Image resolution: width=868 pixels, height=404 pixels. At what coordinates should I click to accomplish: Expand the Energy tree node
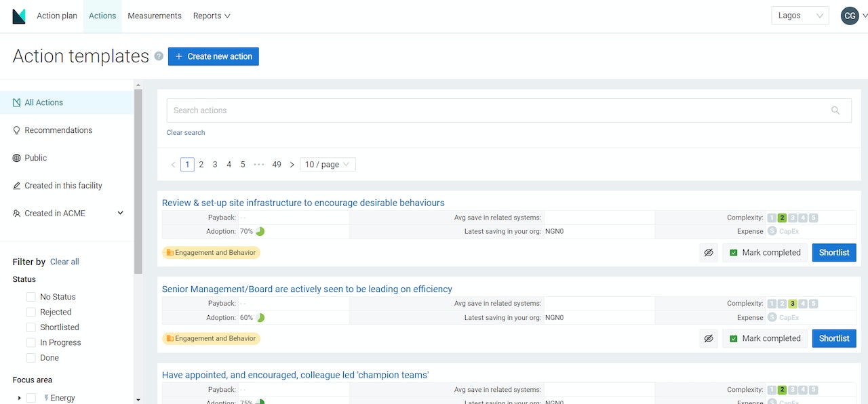tap(19, 398)
